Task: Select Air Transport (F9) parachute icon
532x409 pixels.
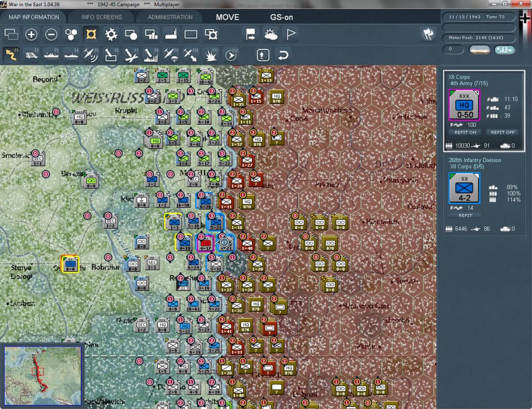Action: [x=170, y=55]
